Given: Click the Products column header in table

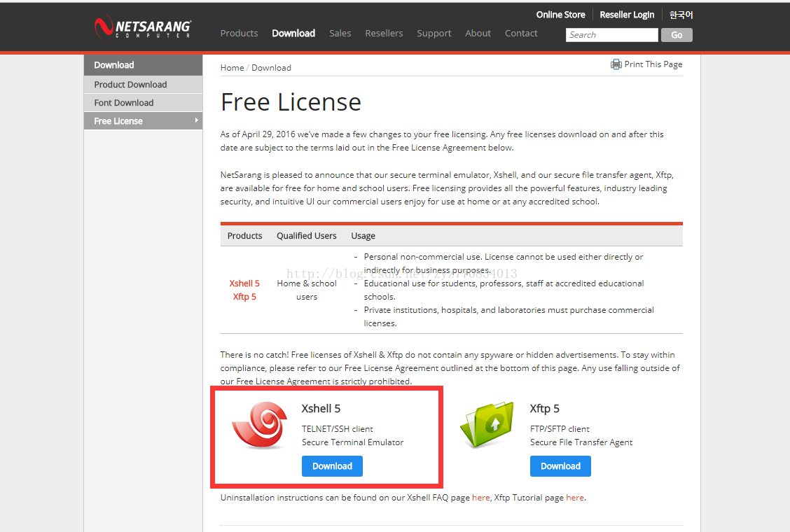Looking at the screenshot, I should coord(244,236).
